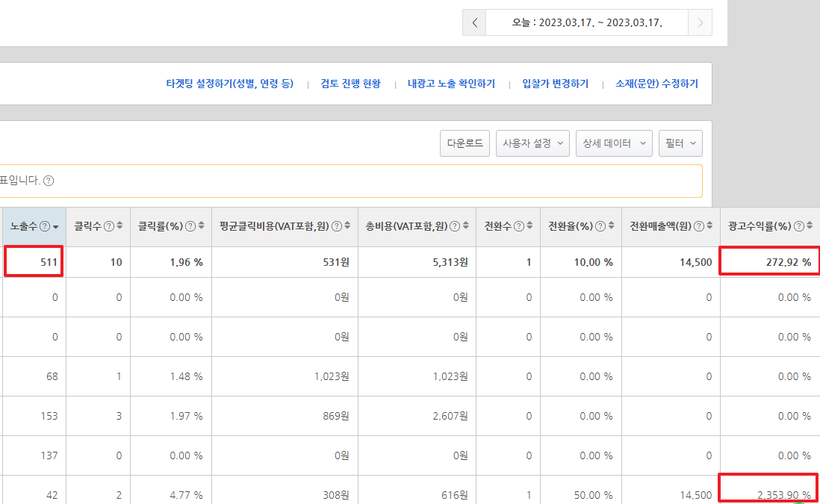This screenshot has width=820, height=504.
Task: Open the 검토 진행 현황 link
Action: [350, 84]
